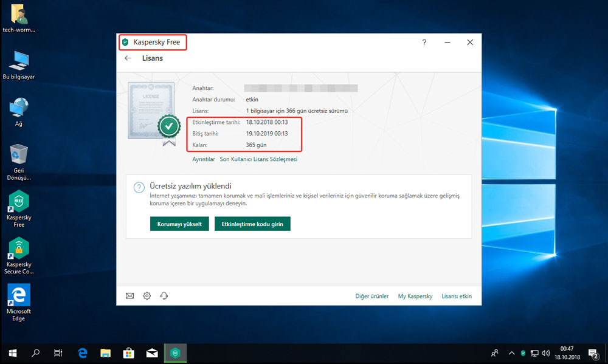Click the Korumayı yükselt button
Viewport: 608px width, 364px height.
pos(179,224)
